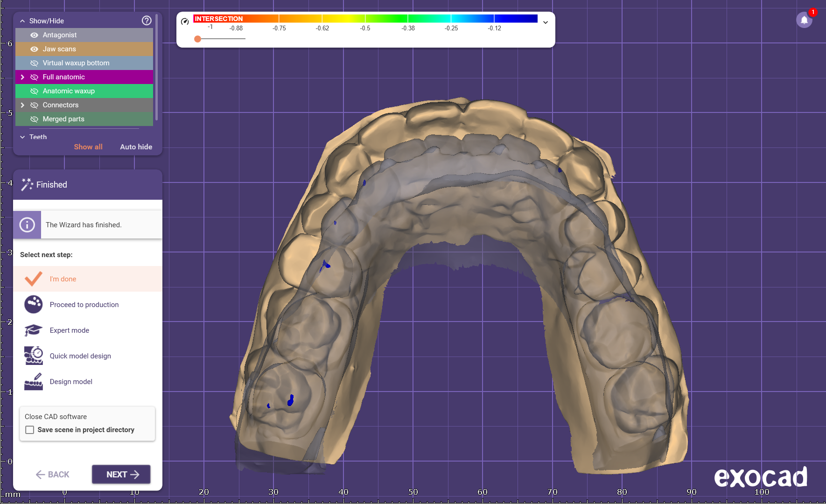Enable Save scene in project directory checkbox

[x=30, y=430]
